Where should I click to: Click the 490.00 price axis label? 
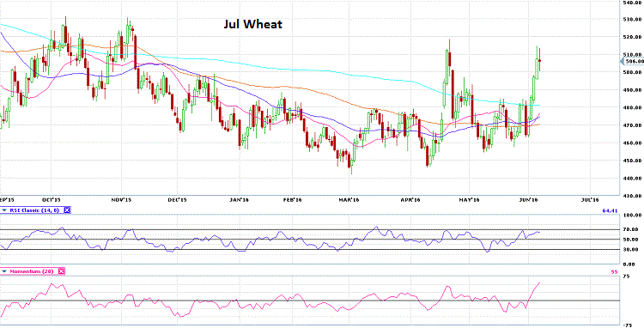pyautogui.click(x=633, y=90)
